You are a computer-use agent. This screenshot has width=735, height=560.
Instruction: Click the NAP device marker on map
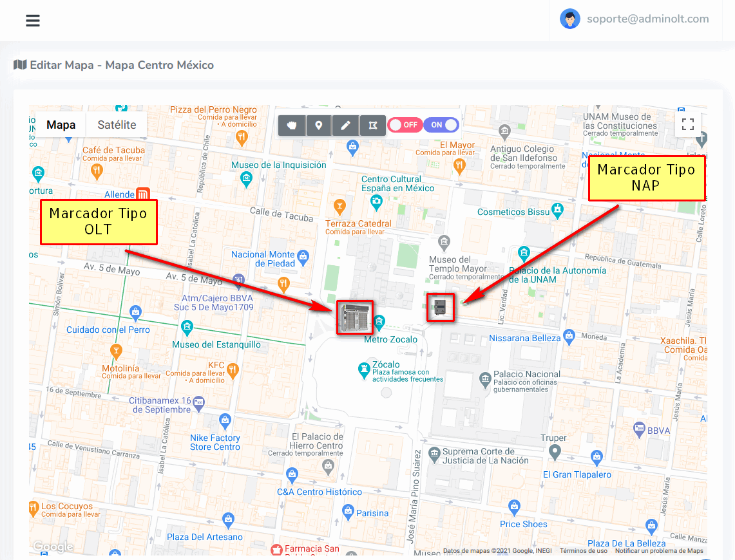tap(441, 307)
